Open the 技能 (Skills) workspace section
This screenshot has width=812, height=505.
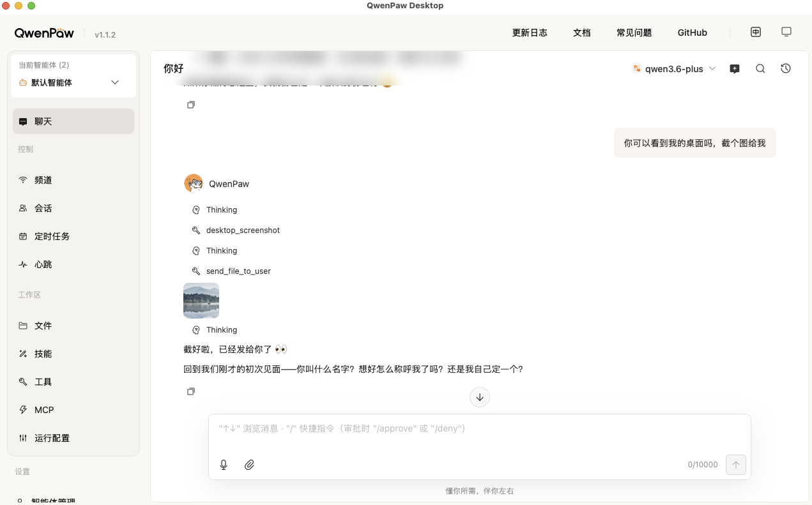tap(43, 353)
